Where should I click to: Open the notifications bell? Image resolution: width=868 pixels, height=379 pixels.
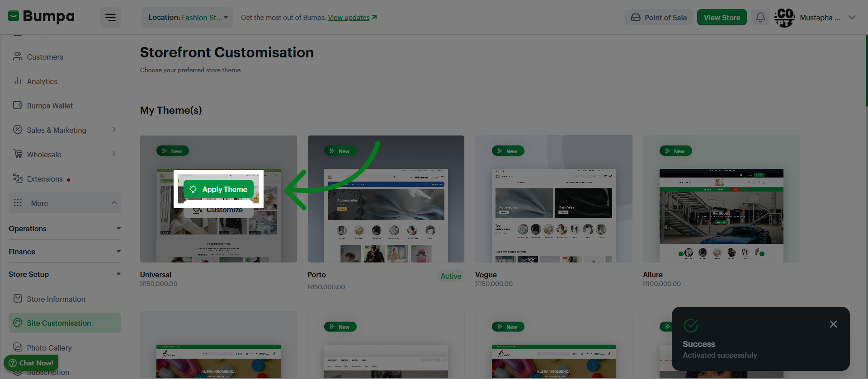pos(760,17)
